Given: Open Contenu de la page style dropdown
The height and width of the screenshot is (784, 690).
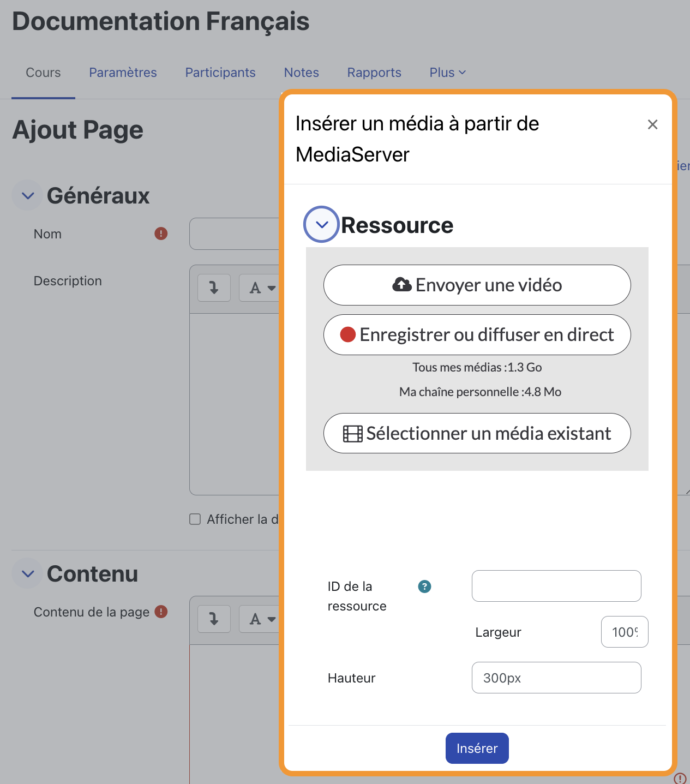Looking at the screenshot, I should pyautogui.click(x=261, y=619).
